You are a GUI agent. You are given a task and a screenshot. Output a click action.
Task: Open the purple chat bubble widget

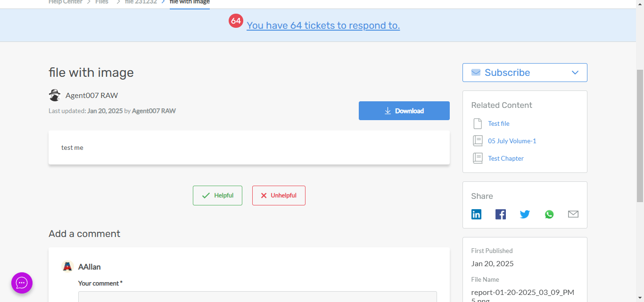(22, 283)
